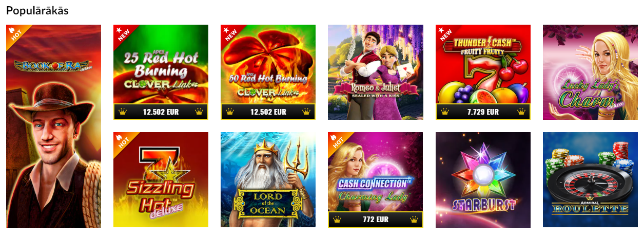This screenshot has height=236, width=644.
Task: Open Sizzling Hot deluxe game
Action: (x=161, y=180)
